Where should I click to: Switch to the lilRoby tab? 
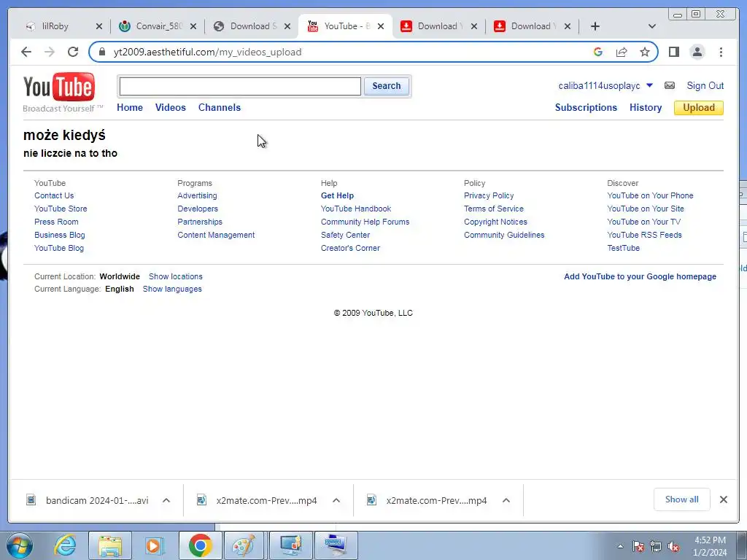55,26
